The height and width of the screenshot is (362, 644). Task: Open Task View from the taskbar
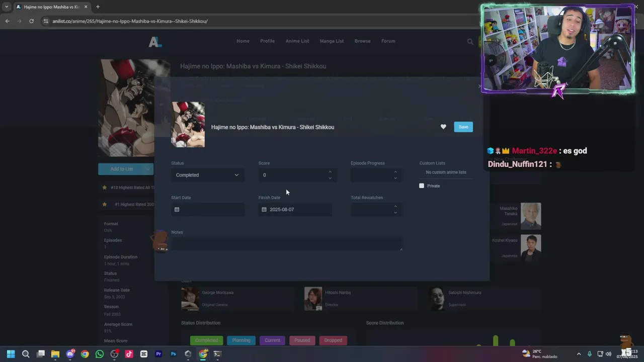[x=41, y=354]
